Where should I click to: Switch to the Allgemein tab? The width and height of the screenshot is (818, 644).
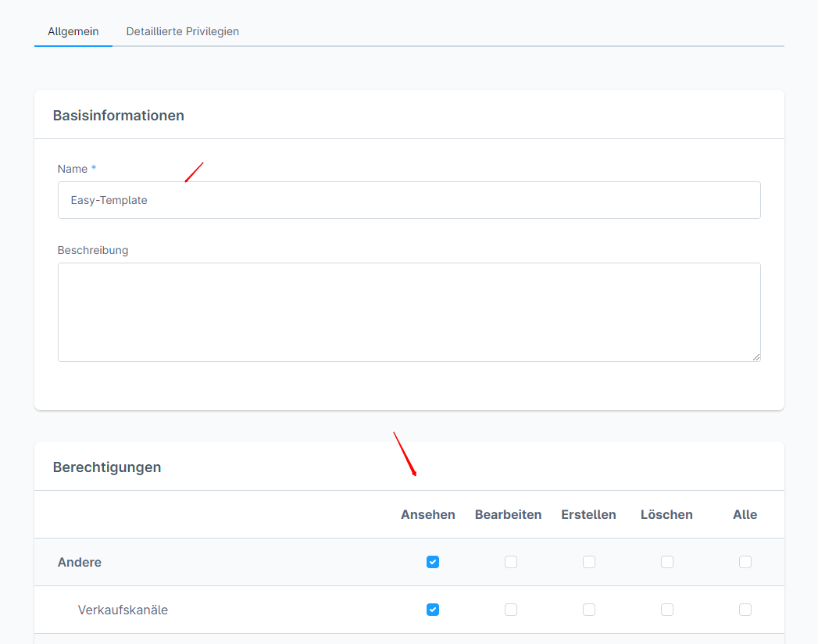73,31
